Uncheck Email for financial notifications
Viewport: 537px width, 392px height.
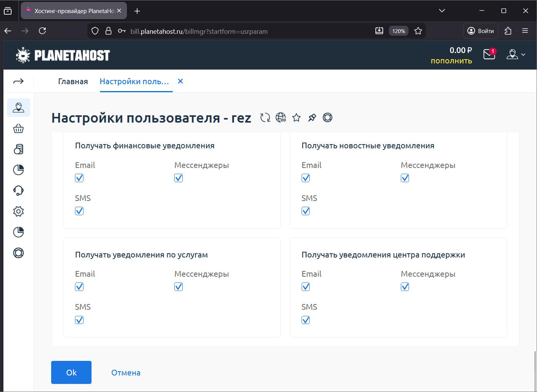point(79,178)
